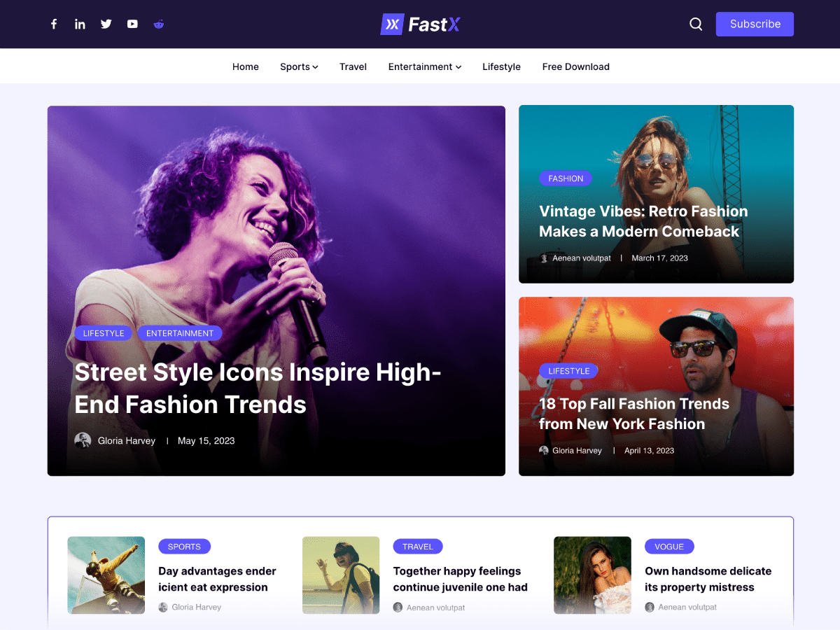The image size is (840, 630).
Task: Click Aenean volutpat's avatar under Vintage Vibes
Action: tap(544, 258)
